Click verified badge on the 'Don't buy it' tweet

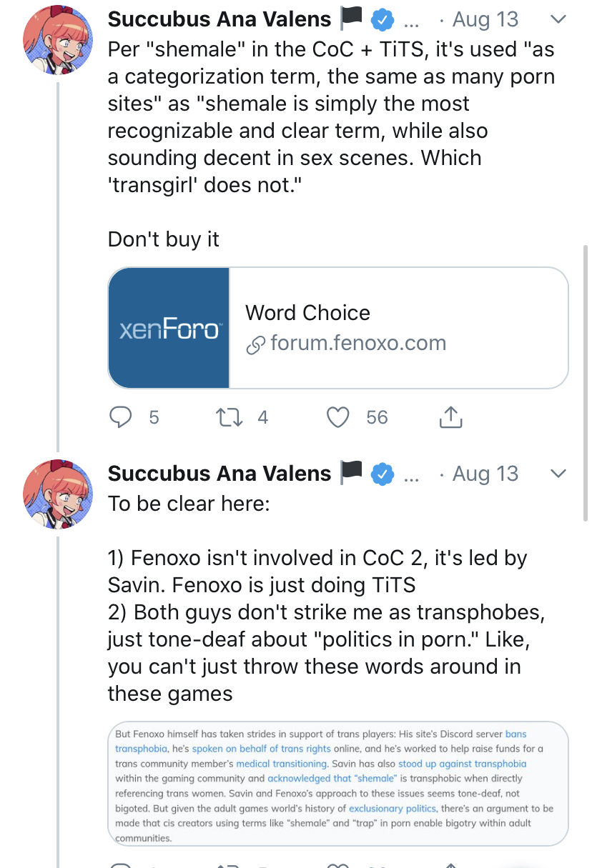383,20
